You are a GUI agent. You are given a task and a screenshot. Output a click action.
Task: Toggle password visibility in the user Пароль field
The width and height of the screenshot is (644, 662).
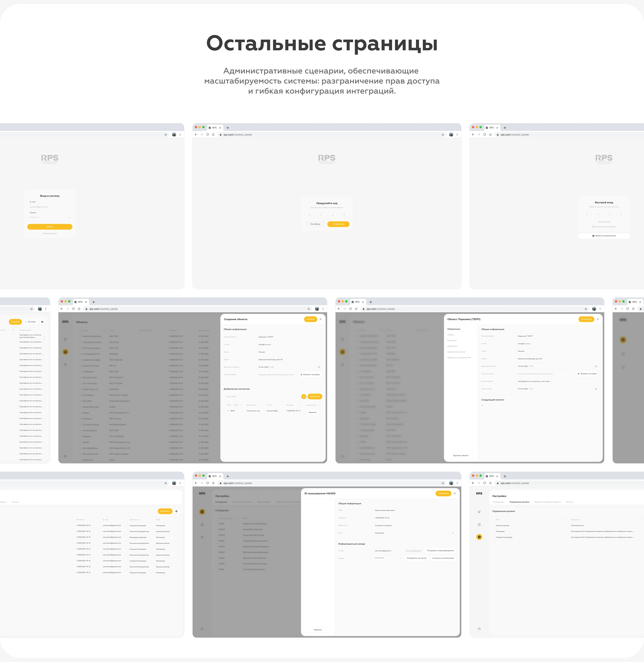tap(400, 558)
